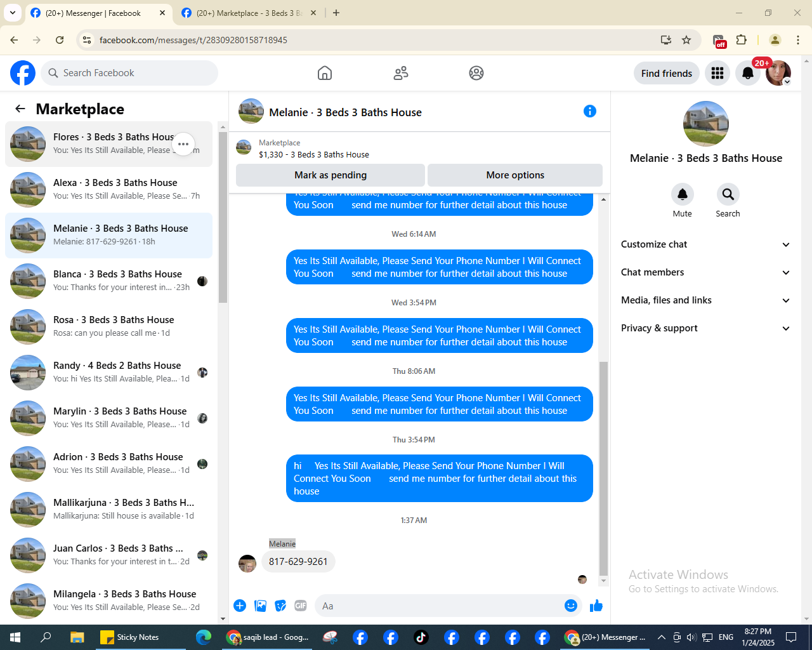
Task: Expand Media, files and links section
Action: pyautogui.click(x=706, y=300)
